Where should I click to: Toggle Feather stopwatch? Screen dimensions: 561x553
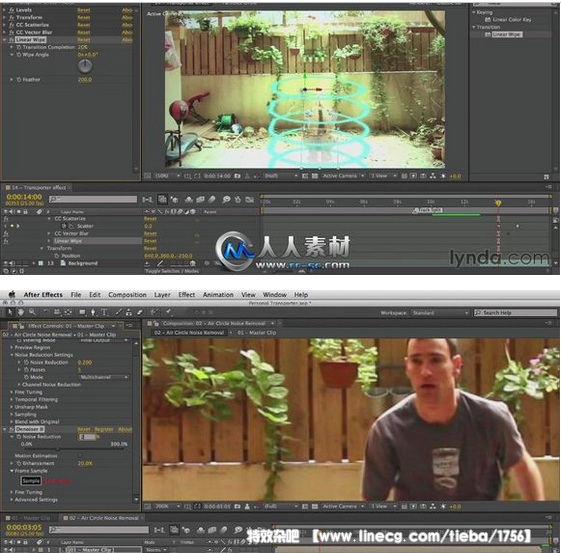[x=19, y=79]
